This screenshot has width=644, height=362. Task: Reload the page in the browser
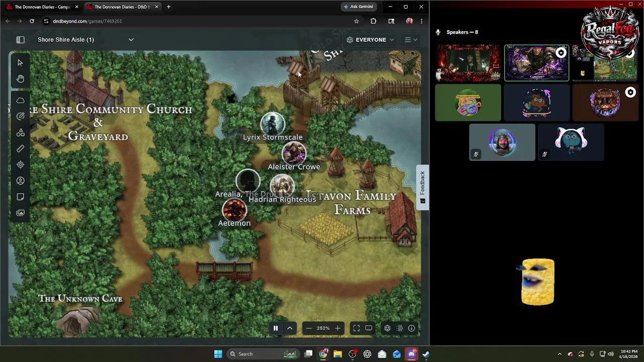coord(32,21)
